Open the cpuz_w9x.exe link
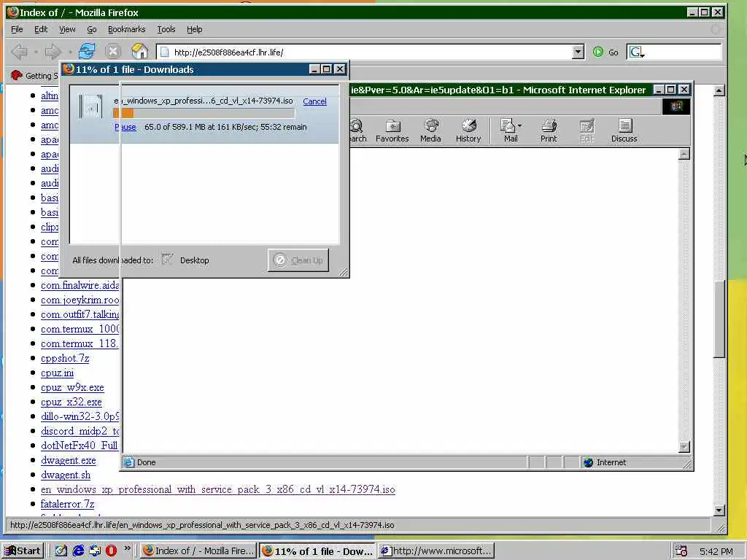 point(72,388)
